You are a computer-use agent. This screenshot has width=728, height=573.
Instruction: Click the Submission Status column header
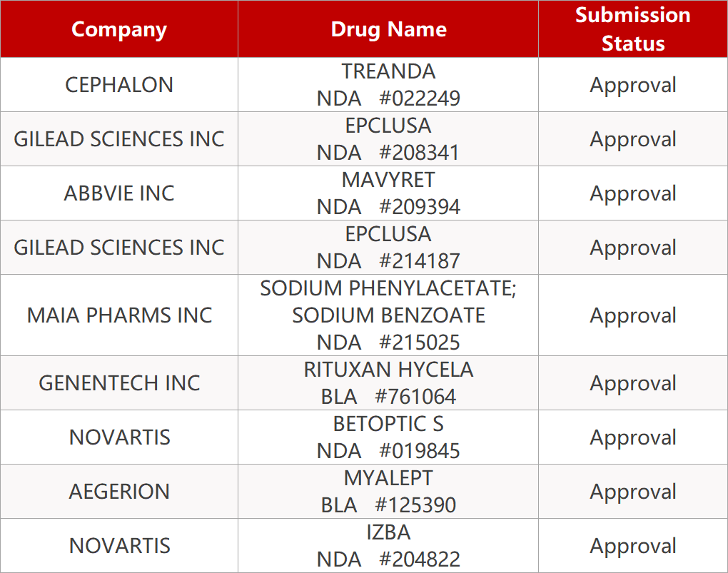tap(632, 29)
